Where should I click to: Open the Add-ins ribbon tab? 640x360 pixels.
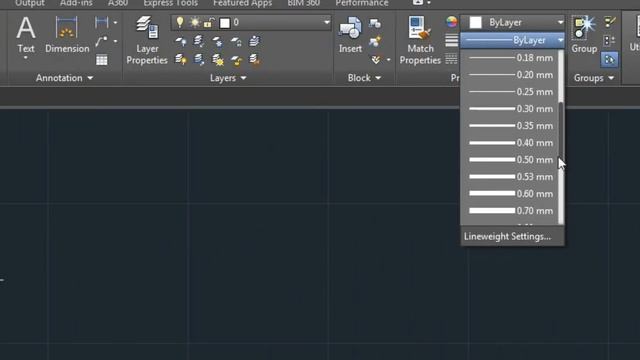coord(76,3)
